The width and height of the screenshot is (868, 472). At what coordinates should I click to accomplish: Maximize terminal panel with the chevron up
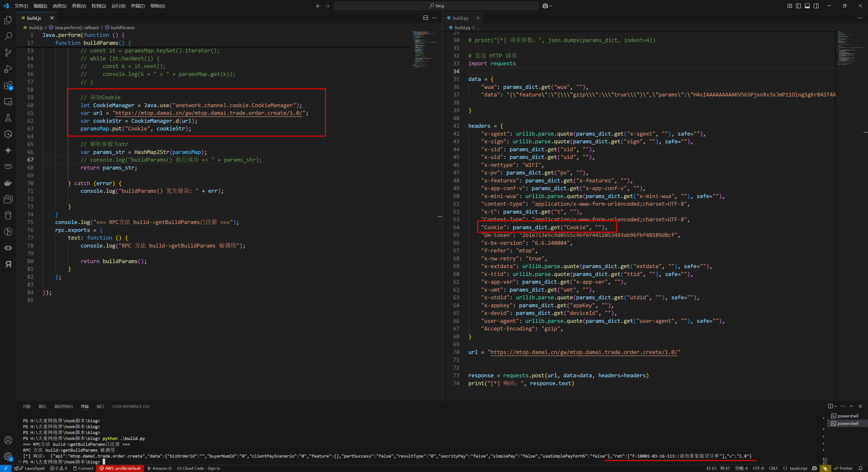(851, 406)
